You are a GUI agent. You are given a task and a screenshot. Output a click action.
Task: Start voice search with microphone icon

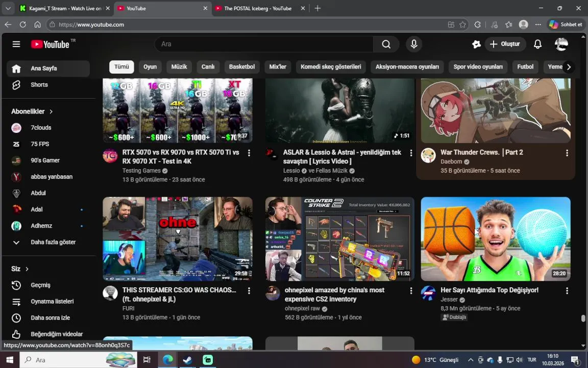[414, 44]
